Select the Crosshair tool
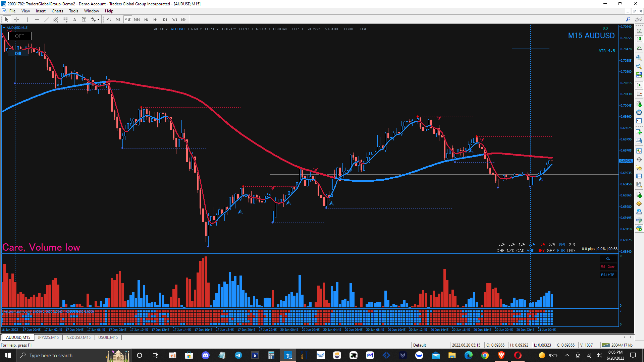The height and width of the screenshot is (362, 644). pos(16,19)
